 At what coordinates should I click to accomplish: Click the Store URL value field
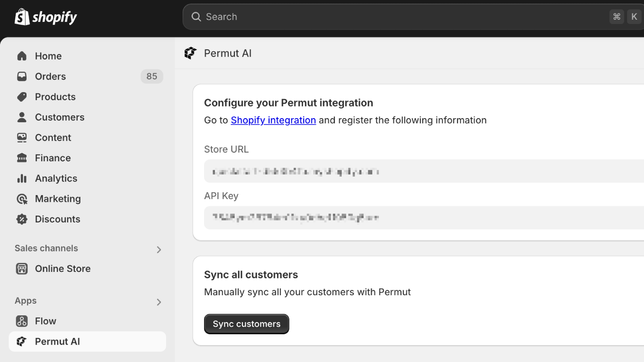424,171
